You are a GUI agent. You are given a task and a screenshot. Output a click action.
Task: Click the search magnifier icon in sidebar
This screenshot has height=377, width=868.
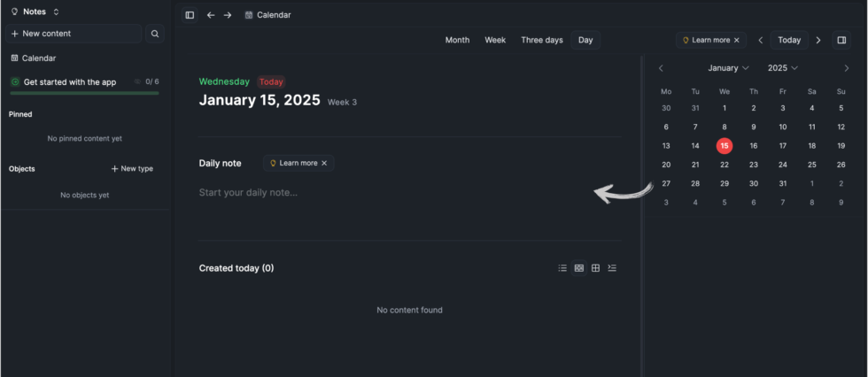tap(155, 34)
